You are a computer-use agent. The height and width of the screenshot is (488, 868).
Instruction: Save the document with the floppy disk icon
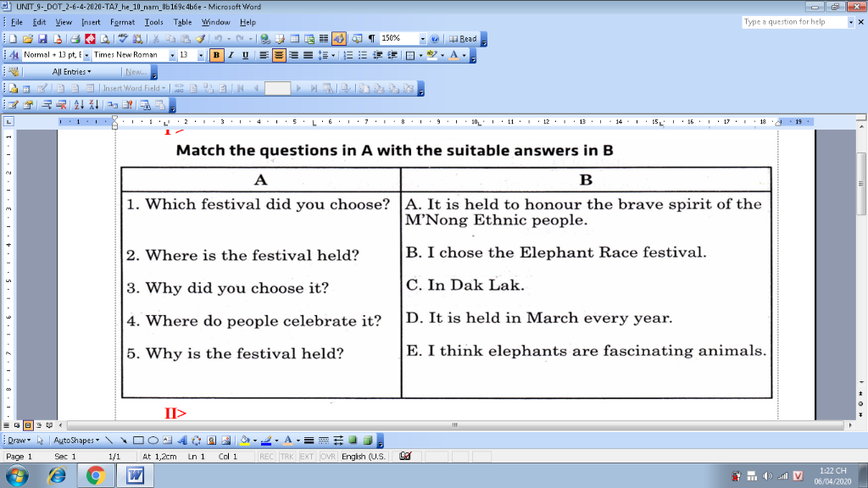pos(42,39)
